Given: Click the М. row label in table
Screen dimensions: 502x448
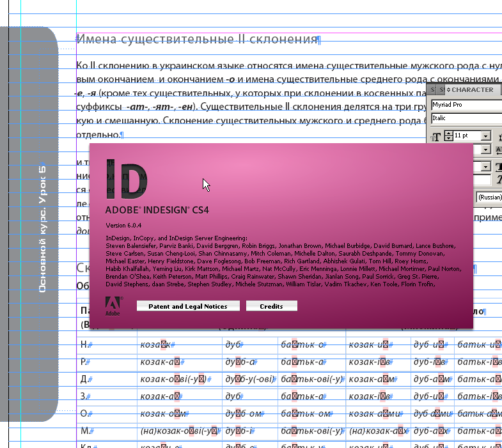Looking at the screenshot, I should pos(85,431).
